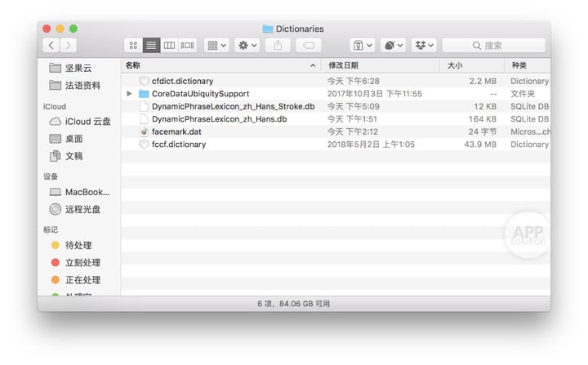Close the Finder window with red button
Viewport: 588px width, 365px height.
47,29
